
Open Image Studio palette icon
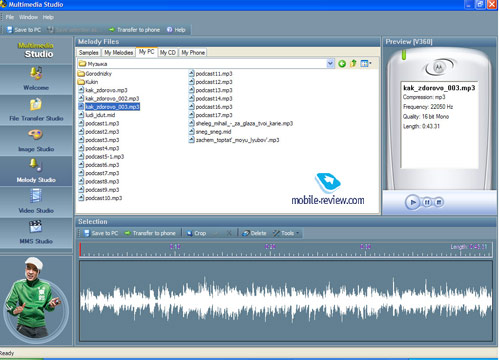pos(35,135)
